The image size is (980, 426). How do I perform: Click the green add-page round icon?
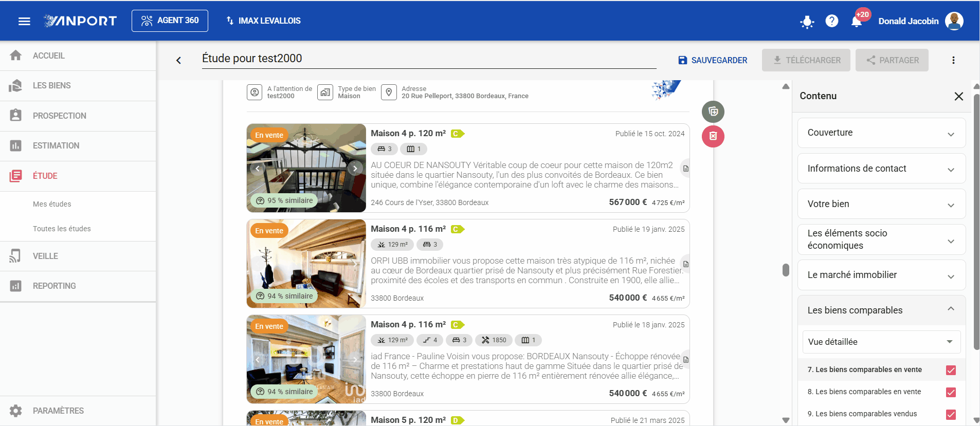713,112
